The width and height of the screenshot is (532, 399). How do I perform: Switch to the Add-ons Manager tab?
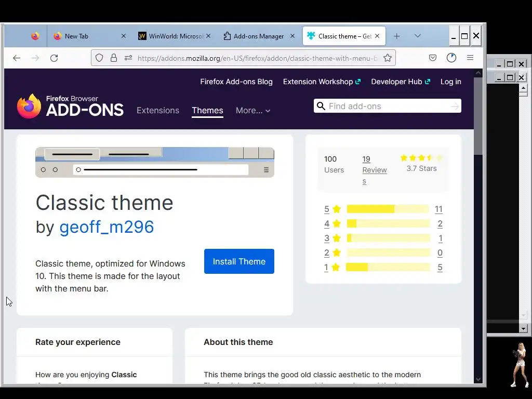(259, 36)
